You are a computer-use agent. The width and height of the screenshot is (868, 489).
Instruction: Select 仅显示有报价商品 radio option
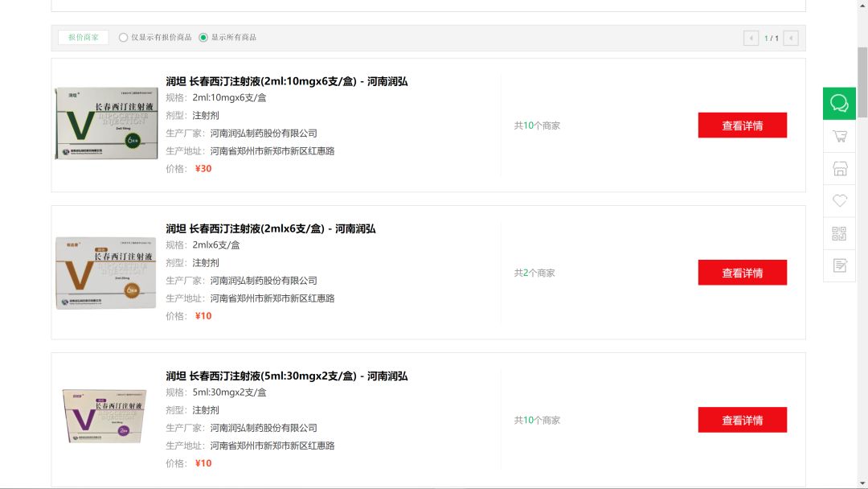point(123,38)
